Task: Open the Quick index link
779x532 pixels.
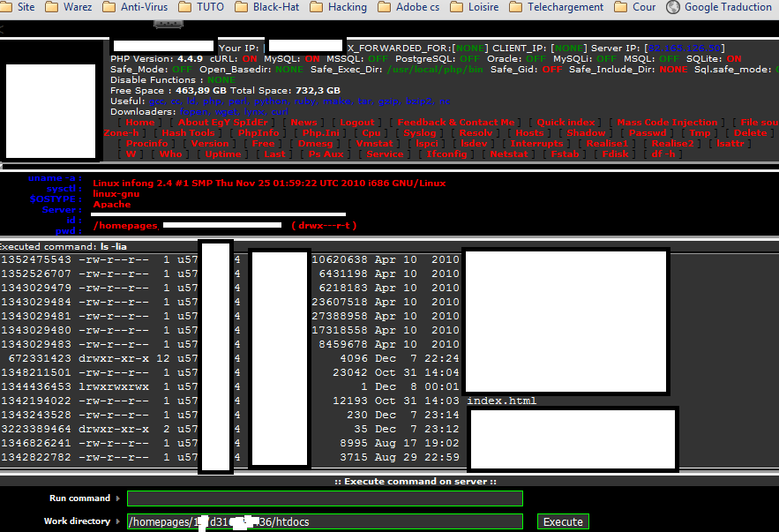Action: [566, 123]
